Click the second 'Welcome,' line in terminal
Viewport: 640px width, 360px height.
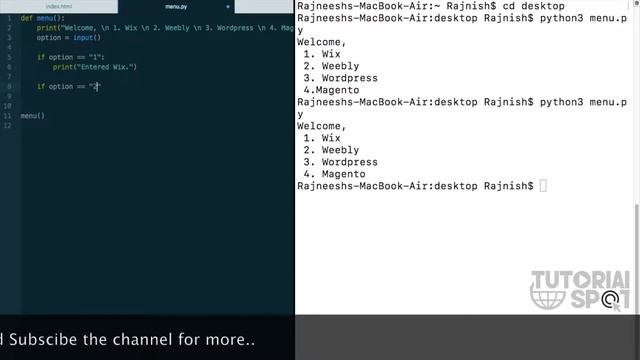[322, 126]
